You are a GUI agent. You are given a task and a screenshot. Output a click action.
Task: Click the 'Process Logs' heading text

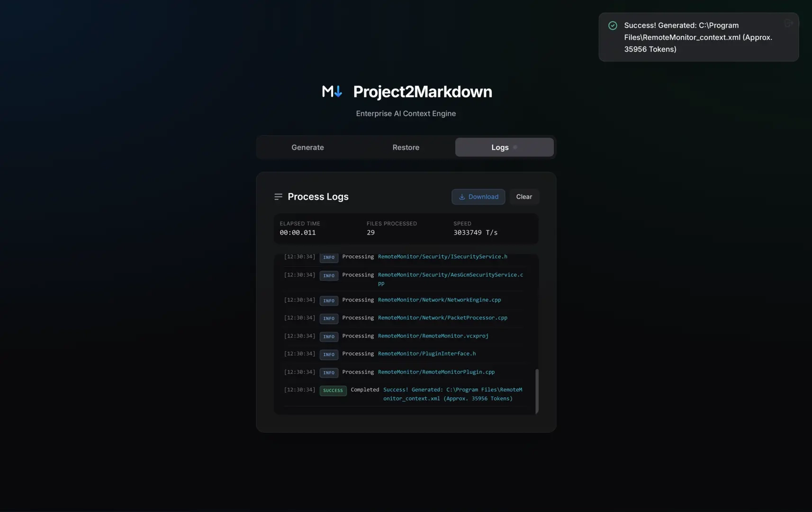click(x=318, y=197)
